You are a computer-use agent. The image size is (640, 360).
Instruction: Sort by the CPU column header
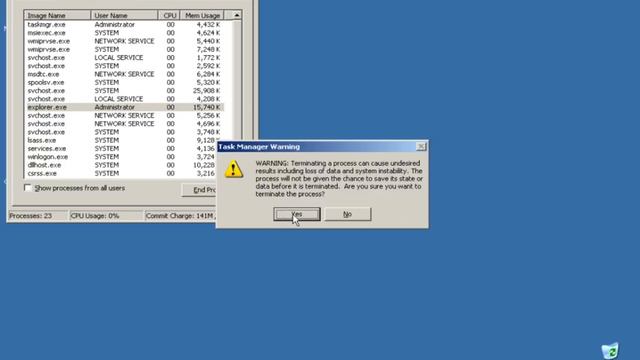click(x=169, y=16)
